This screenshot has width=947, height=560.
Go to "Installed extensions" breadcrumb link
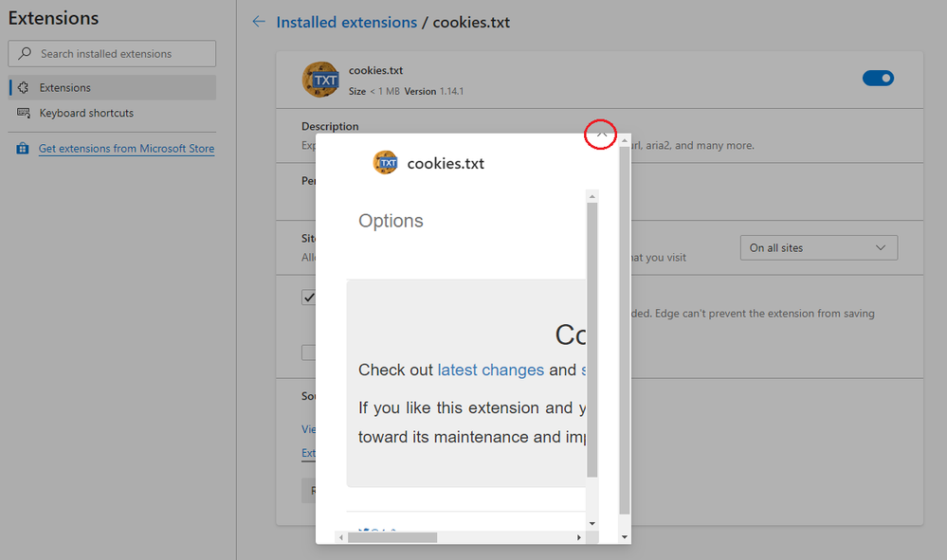point(346,22)
